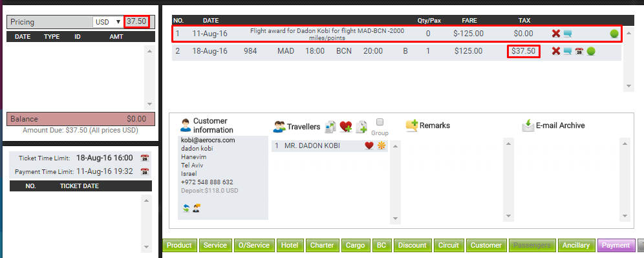Click the Remarks note icon

[x=412, y=125]
